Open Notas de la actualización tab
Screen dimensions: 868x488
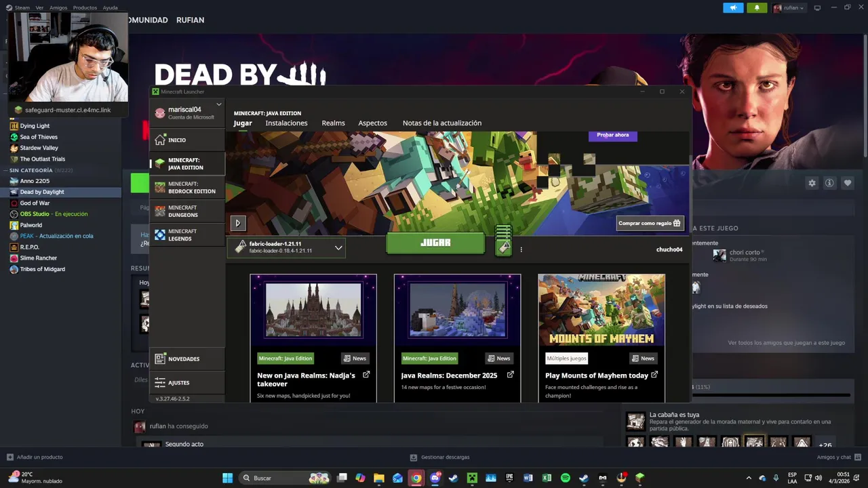click(x=442, y=123)
